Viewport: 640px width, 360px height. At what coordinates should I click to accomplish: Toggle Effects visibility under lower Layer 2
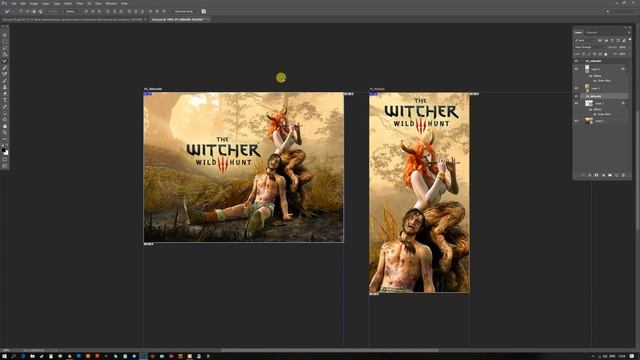click(590, 109)
